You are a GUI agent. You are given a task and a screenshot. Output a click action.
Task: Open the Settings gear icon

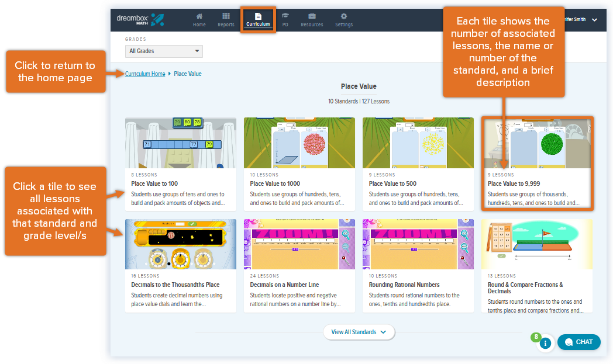[343, 16]
